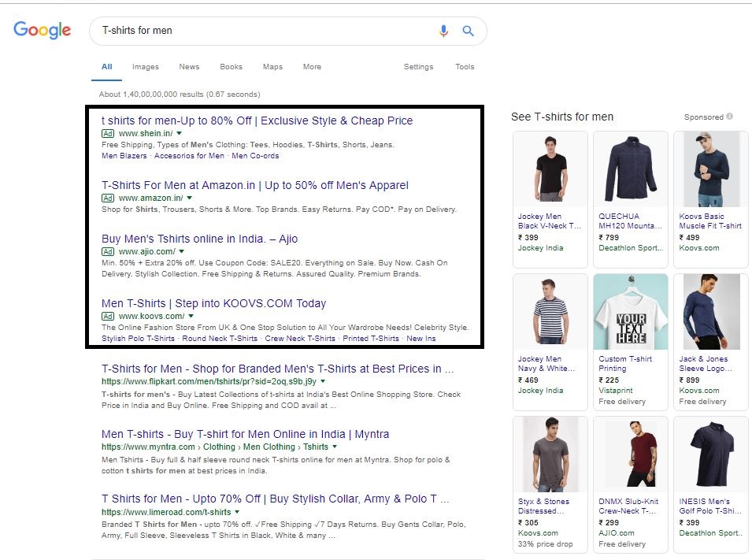Open the Custom T-shirt Printing product image
The height and width of the screenshot is (560, 752).
[x=631, y=312]
